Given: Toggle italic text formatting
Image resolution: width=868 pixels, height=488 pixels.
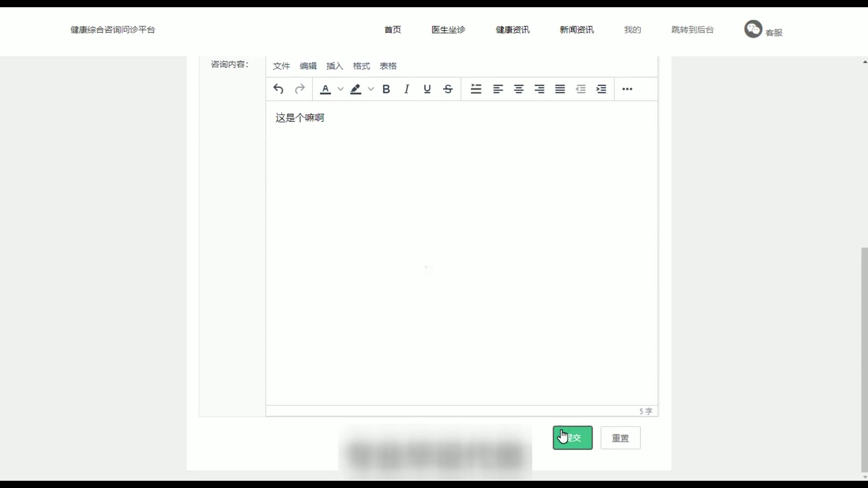Looking at the screenshot, I should pyautogui.click(x=406, y=89).
